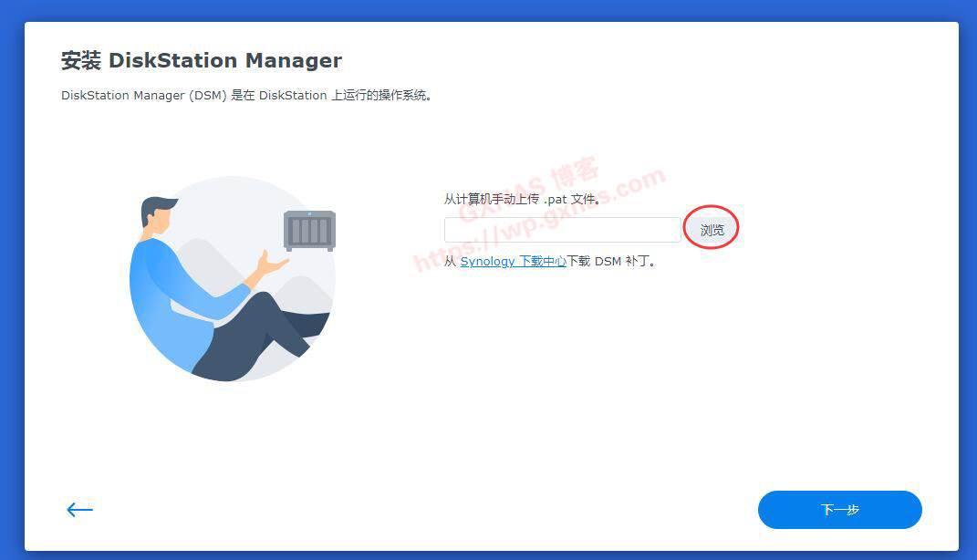Click the 浏览 browse button
Viewport: 977px width, 560px height.
[x=712, y=230]
